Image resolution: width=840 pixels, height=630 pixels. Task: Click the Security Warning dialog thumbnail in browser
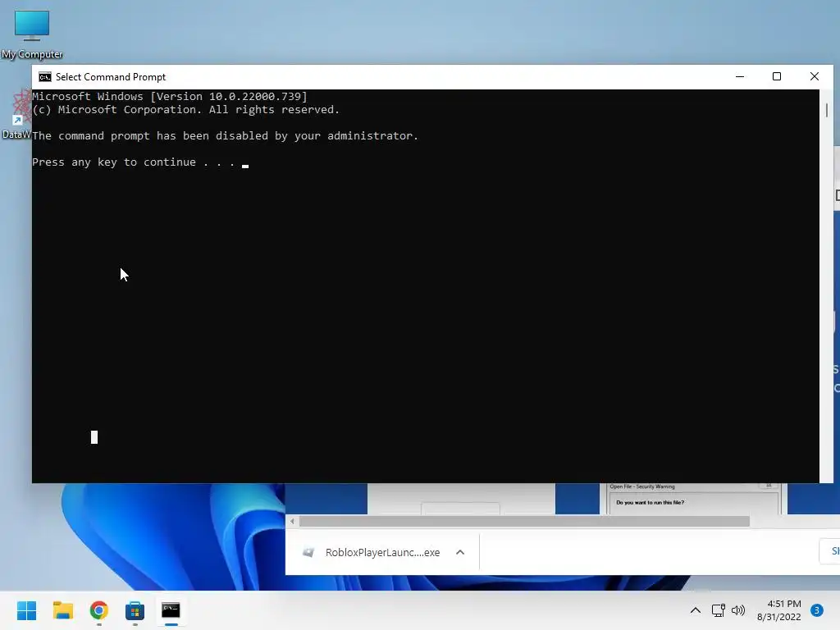(694, 499)
